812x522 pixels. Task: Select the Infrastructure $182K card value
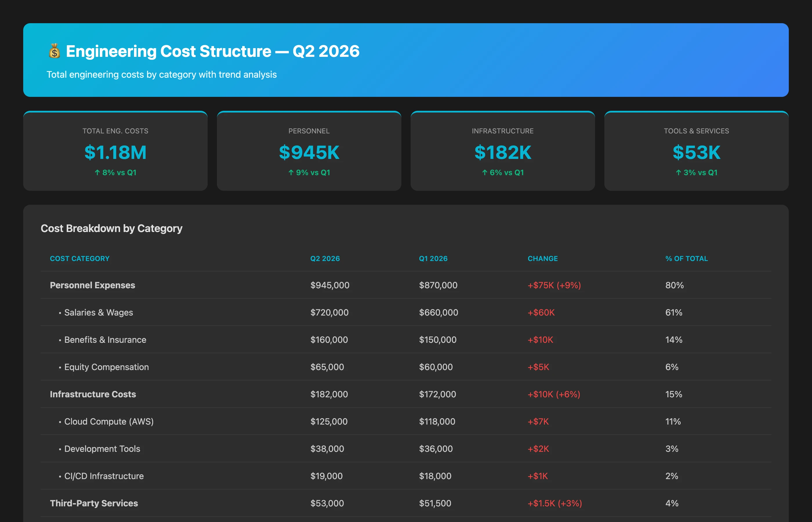pos(503,152)
